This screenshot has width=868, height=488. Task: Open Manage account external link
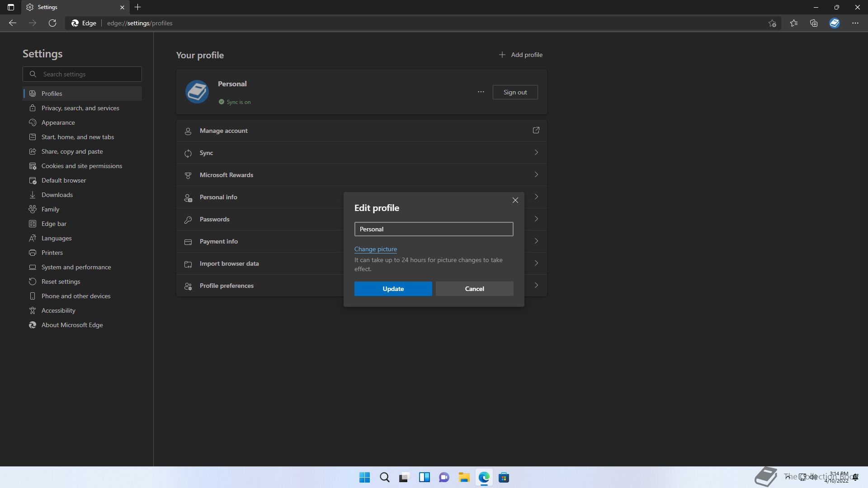pyautogui.click(x=536, y=131)
